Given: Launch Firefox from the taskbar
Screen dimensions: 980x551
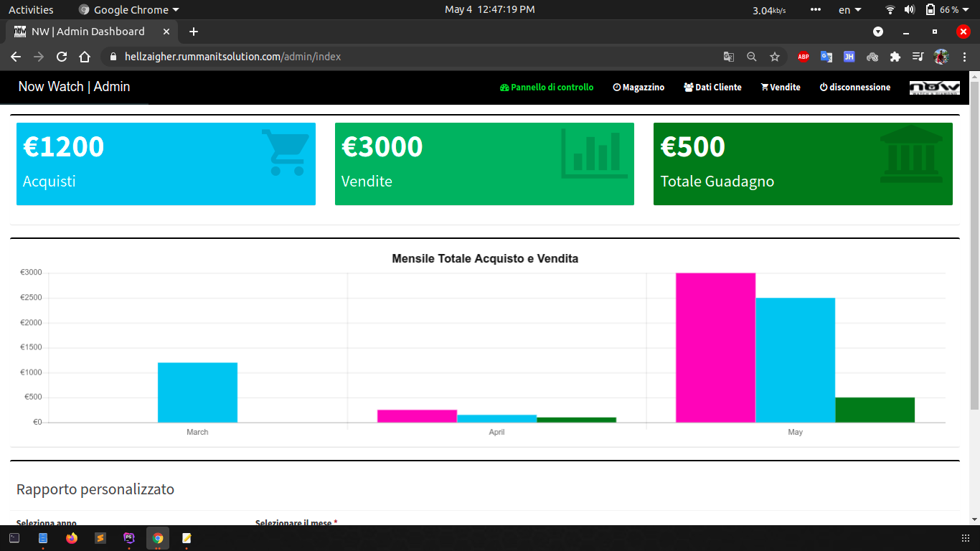Looking at the screenshot, I should (71, 538).
